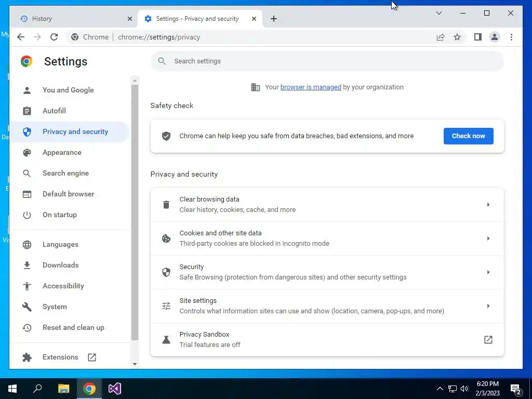Click the flask icon for Privacy Sandbox
Screen dimensions: 532x399
pyautogui.click(x=166, y=340)
